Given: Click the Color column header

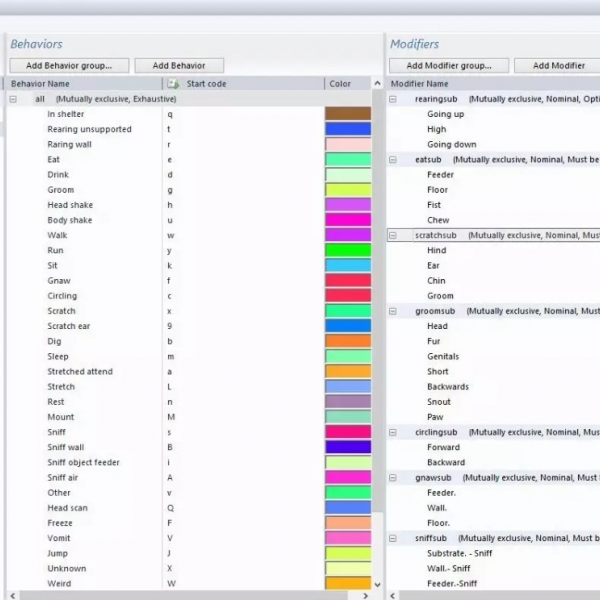Looking at the screenshot, I should click(x=346, y=84).
